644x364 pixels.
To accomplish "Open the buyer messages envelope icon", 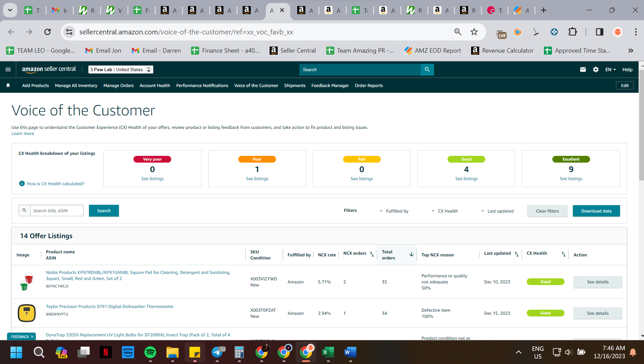I will 583,69.
